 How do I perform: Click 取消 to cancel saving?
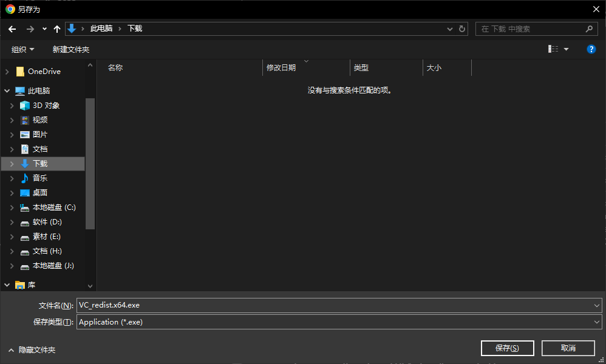tap(568, 348)
